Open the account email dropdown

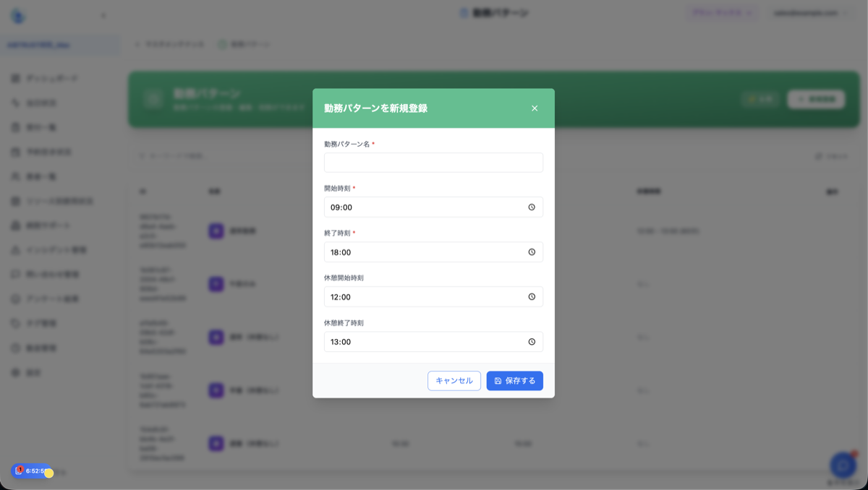(809, 13)
